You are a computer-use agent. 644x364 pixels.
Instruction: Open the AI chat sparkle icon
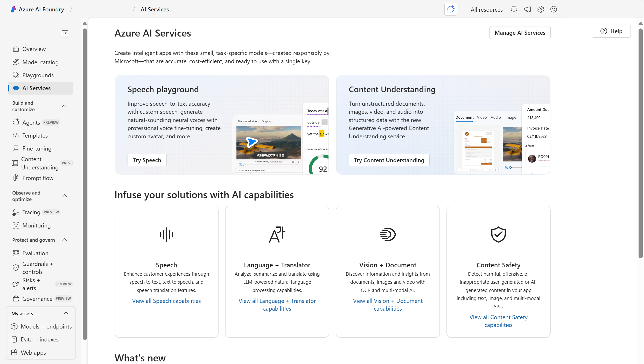(451, 9)
